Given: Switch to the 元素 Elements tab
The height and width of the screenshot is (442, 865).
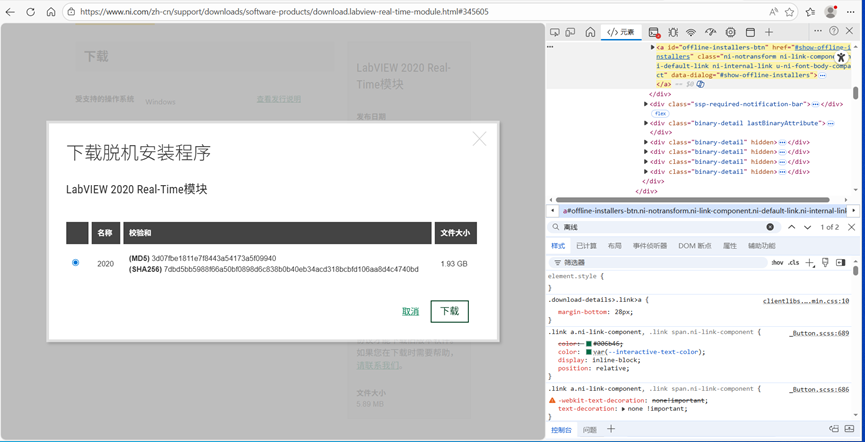Looking at the screenshot, I should point(621,32).
